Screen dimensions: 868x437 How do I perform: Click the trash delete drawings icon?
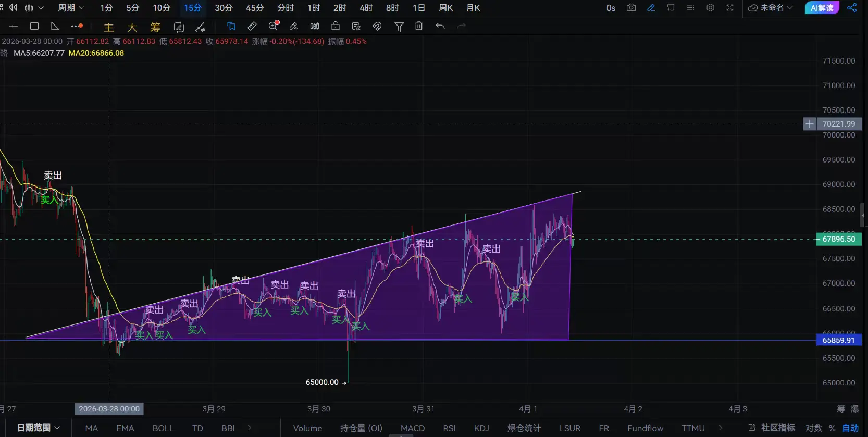click(419, 26)
